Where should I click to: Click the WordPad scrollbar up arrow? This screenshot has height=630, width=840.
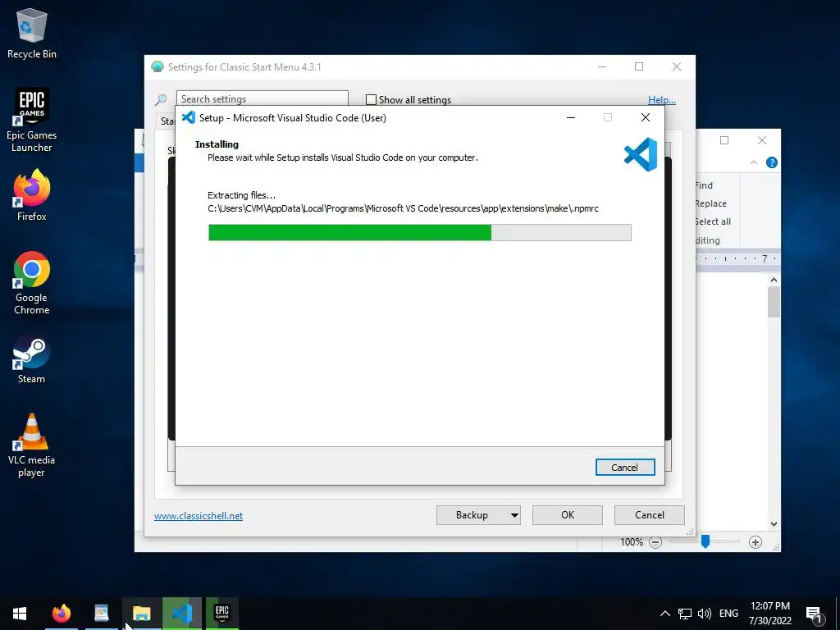coord(774,280)
